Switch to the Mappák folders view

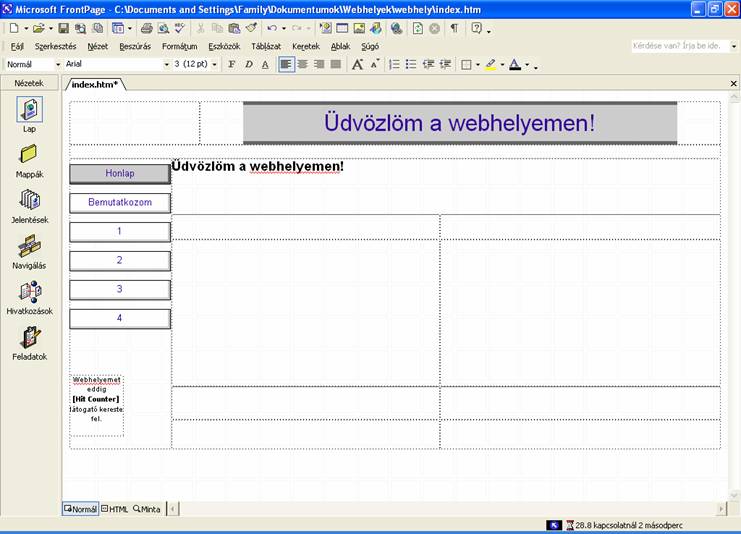tap(30, 156)
